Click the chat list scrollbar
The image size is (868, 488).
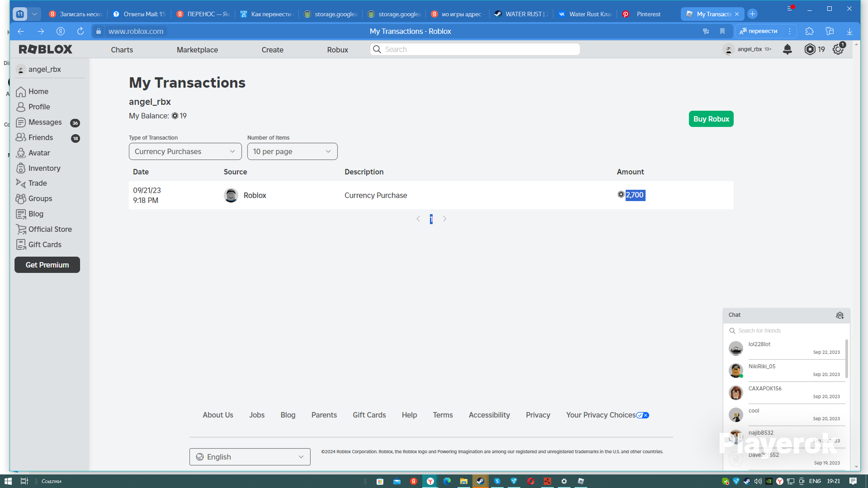coord(847,359)
